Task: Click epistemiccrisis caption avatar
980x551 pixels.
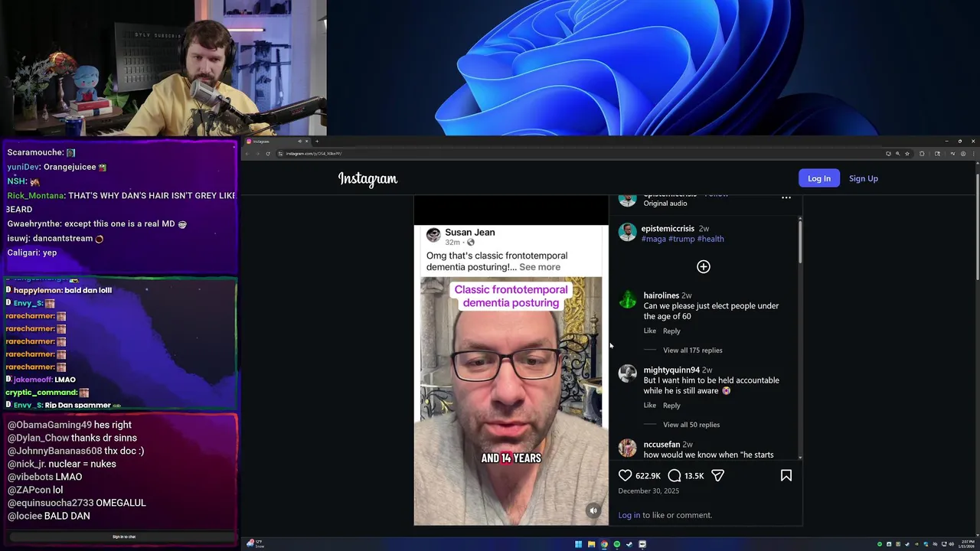Action: pos(627,233)
